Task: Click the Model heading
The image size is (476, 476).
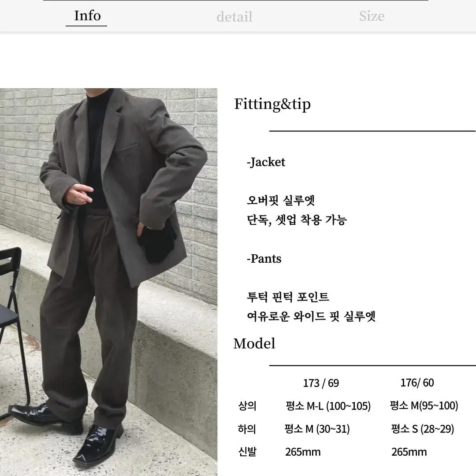Action: (x=254, y=344)
